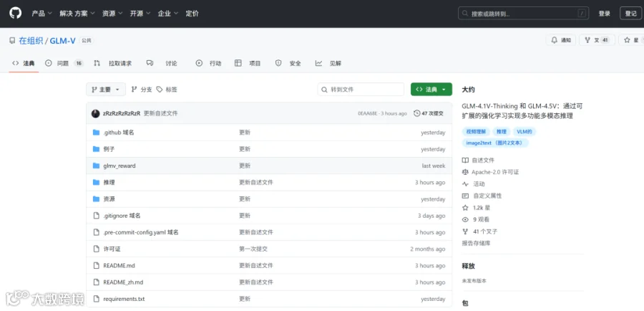This screenshot has width=644, height=311.
Task: Open the 资源 folder in file list
Action: point(109,199)
